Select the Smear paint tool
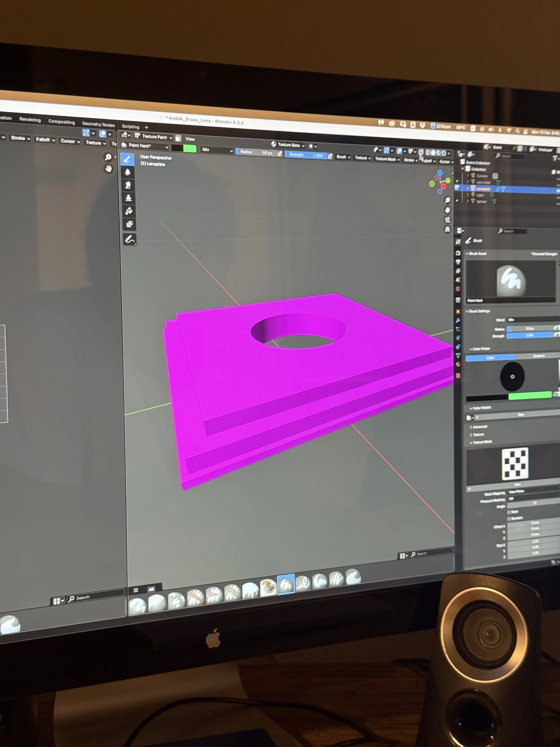This screenshot has width=560, height=747. (x=128, y=185)
